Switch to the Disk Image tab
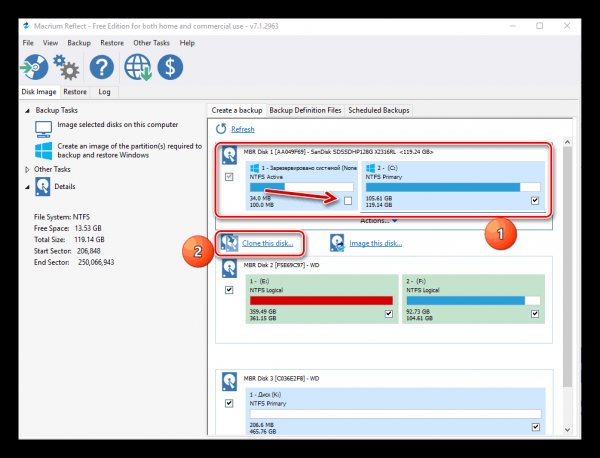 click(x=39, y=92)
